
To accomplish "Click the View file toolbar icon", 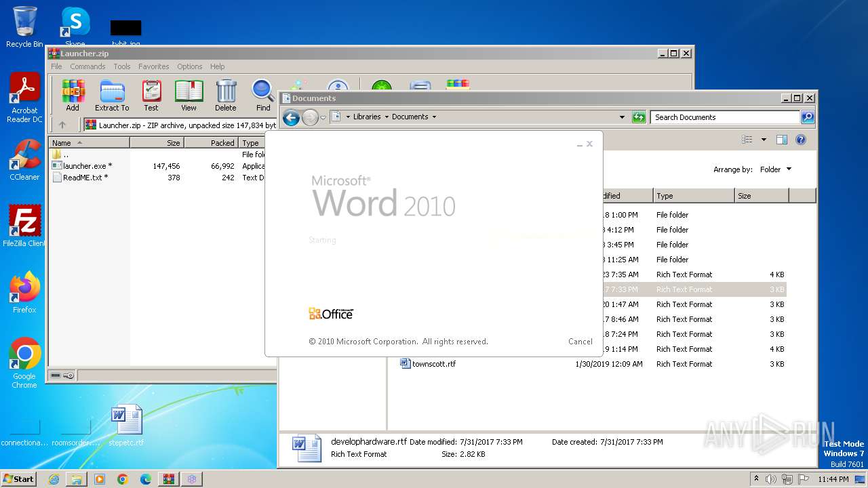I will point(189,95).
